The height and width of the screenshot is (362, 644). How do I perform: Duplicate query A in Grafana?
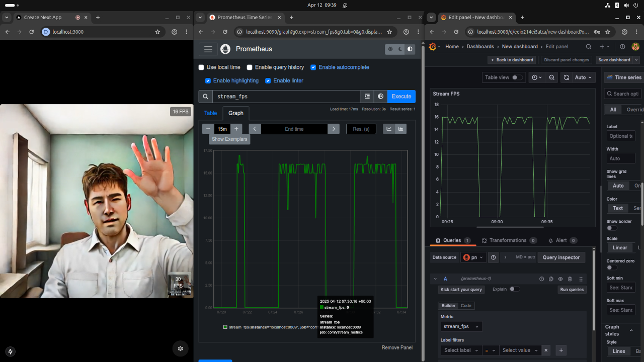551,279
